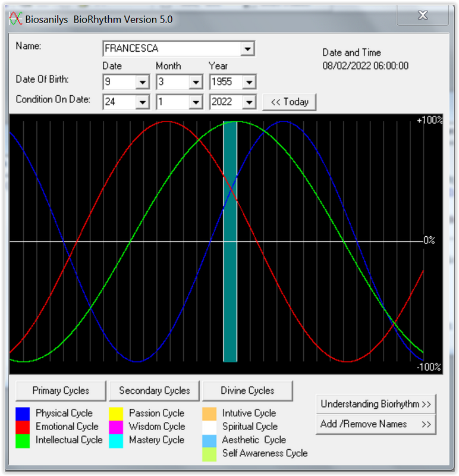Open Add /Remove Names >> panel
Viewport: 459px width, 476px height.
tap(376, 424)
